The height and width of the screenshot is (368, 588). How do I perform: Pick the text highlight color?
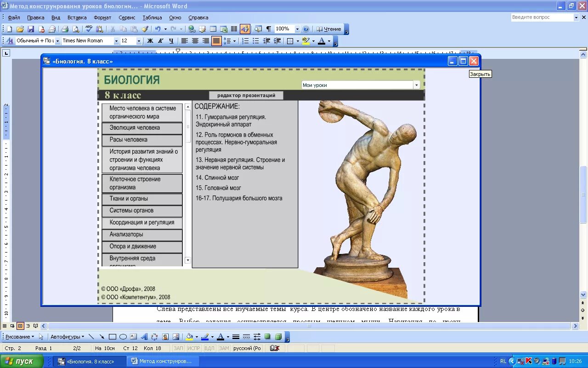tap(306, 41)
